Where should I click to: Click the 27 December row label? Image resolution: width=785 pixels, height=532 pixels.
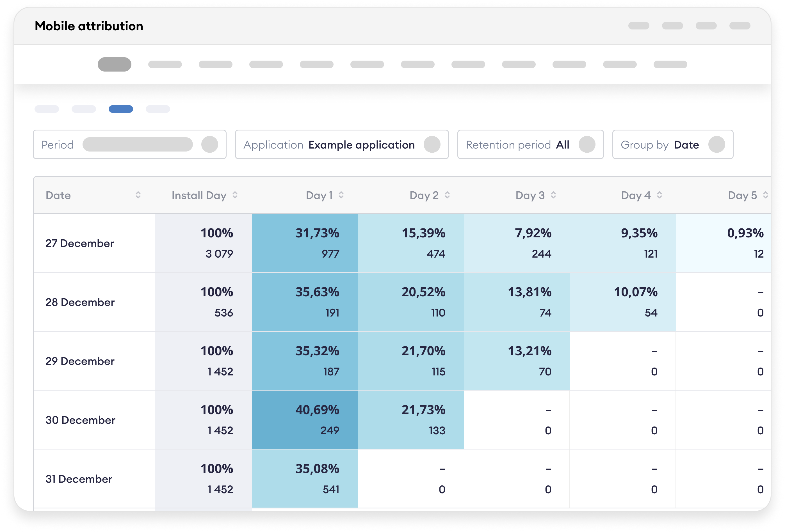coord(80,243)
